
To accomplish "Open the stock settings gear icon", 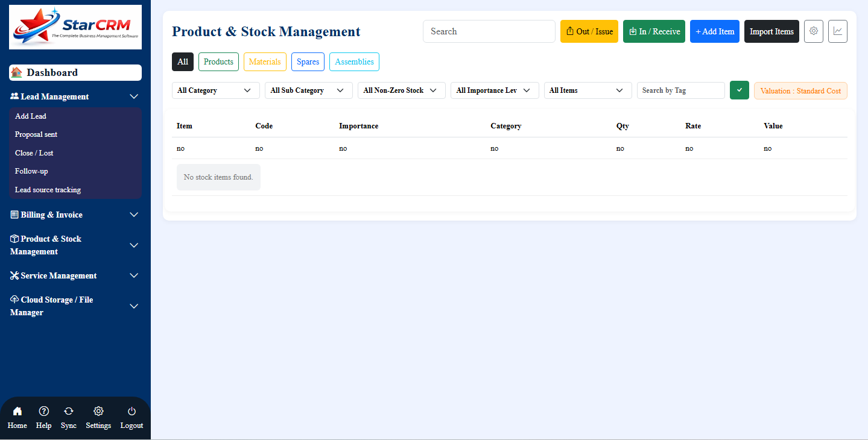I will (x=813, y=31).
